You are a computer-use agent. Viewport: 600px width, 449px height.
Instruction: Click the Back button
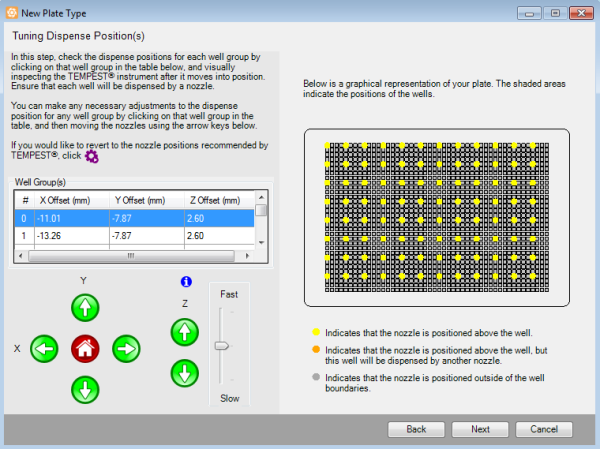[x=417, y=428]
